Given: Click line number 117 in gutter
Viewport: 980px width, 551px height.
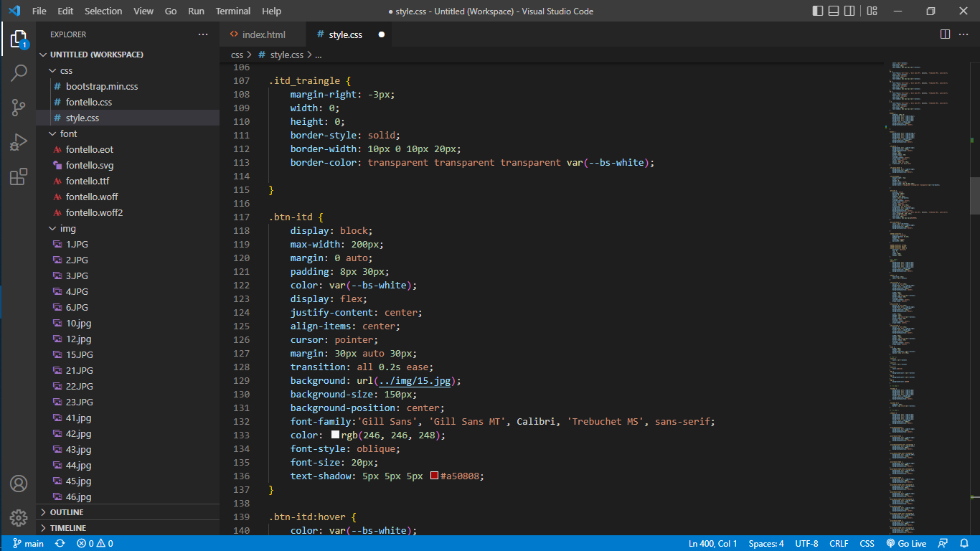Looking at the screenshot, I should tap(242, 217).
